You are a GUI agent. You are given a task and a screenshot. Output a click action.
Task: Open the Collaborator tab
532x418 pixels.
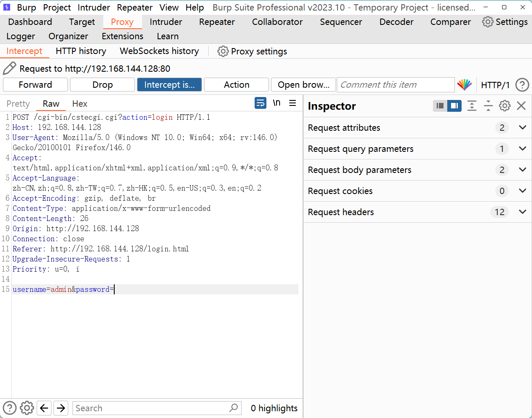point(277,22)
